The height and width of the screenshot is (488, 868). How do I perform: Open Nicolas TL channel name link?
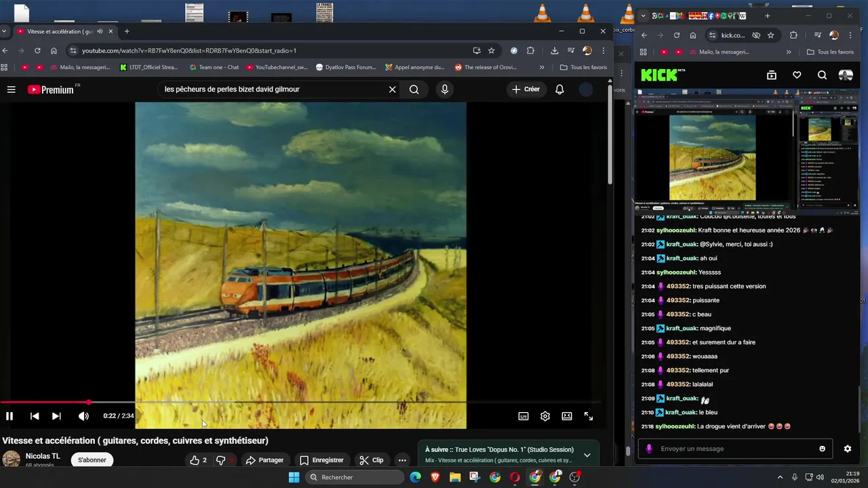pos(43,456)
